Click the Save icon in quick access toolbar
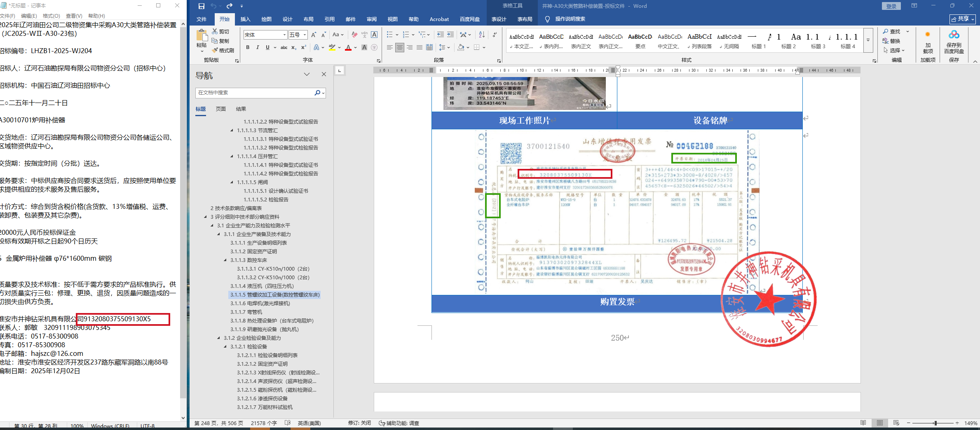980x430 pixels. coord(202,6)
